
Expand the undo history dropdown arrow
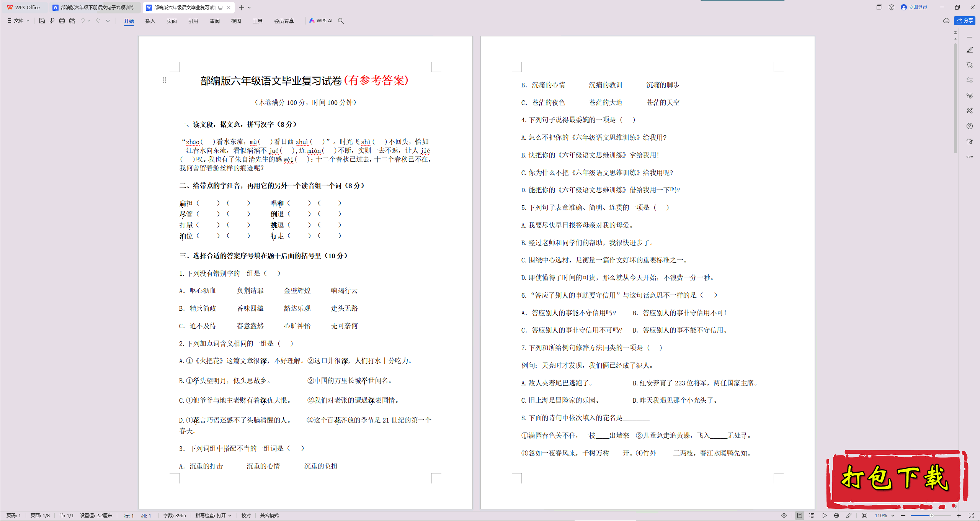[x=89, y=21]
